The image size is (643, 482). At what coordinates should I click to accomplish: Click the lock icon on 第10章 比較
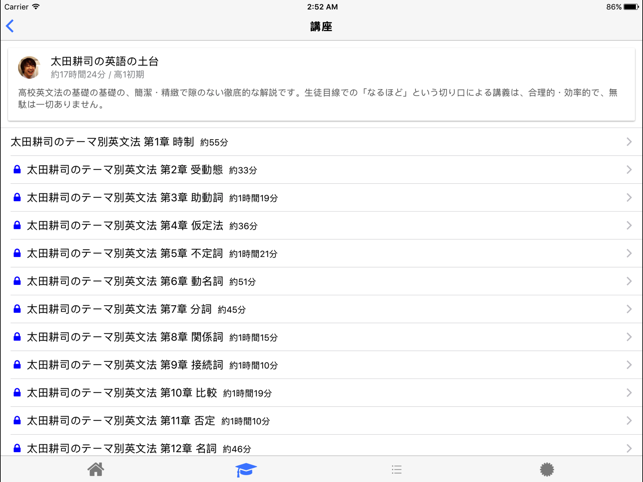click(17, 393)
